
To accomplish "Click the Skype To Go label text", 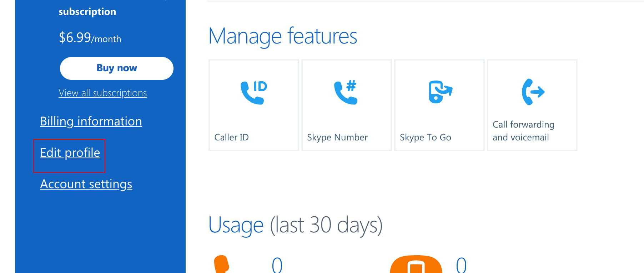I will coord(426,138).
